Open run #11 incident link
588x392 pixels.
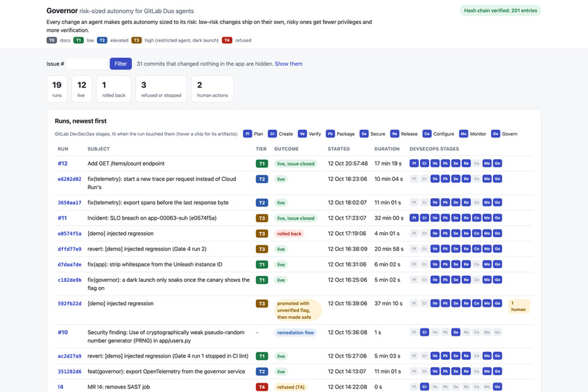[x=62, y=218]
